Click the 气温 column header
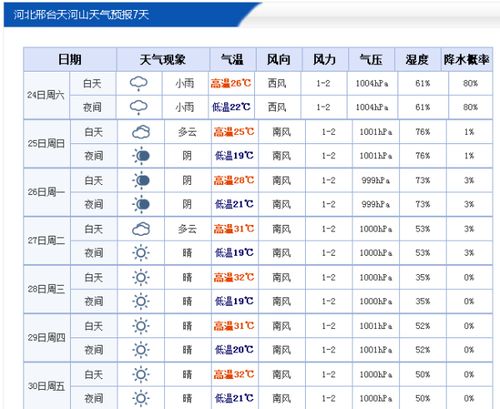The height and width of the screenshot is (409, 500). (x=232, y=60)
